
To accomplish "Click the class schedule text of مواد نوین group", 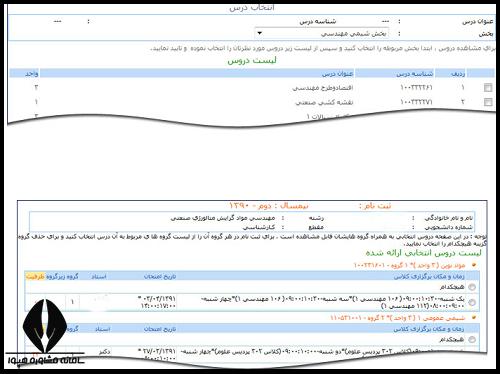I will (332, 302).
